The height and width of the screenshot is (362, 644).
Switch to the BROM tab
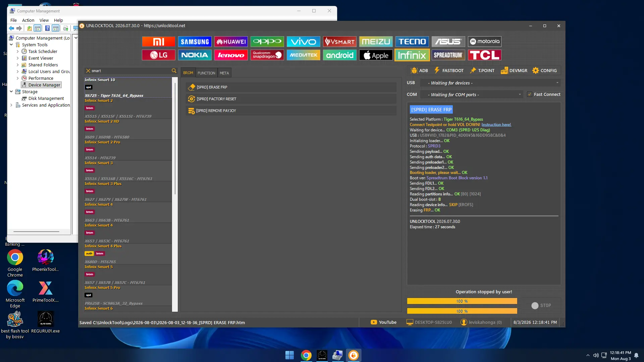click(x=188, y=73)
